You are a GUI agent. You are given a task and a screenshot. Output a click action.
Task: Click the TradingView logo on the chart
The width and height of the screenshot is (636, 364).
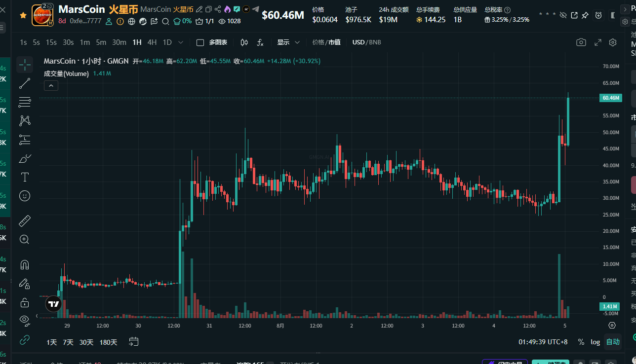pyautogui.click(x=54, y=304)
